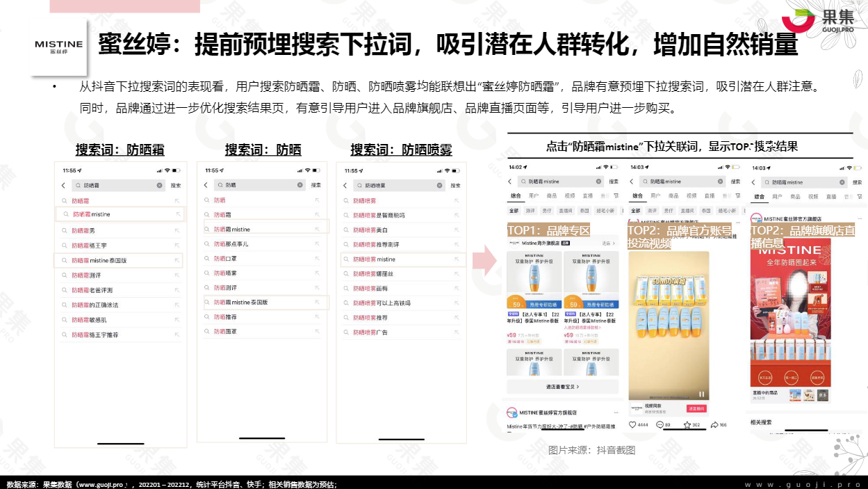Choose suggestion 防晒喷雾推荐测评
This screenshot has width=868, height=489.
[376, 245]
